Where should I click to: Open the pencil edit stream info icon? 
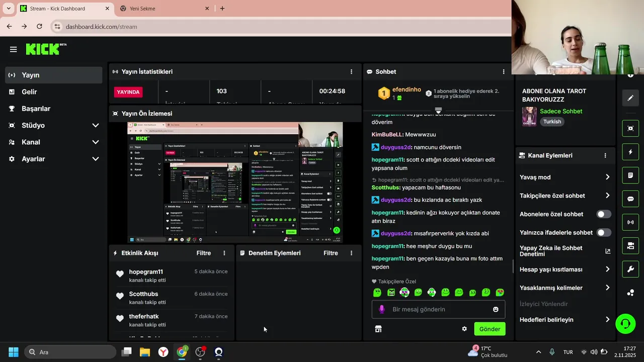[x=630, y=98]
